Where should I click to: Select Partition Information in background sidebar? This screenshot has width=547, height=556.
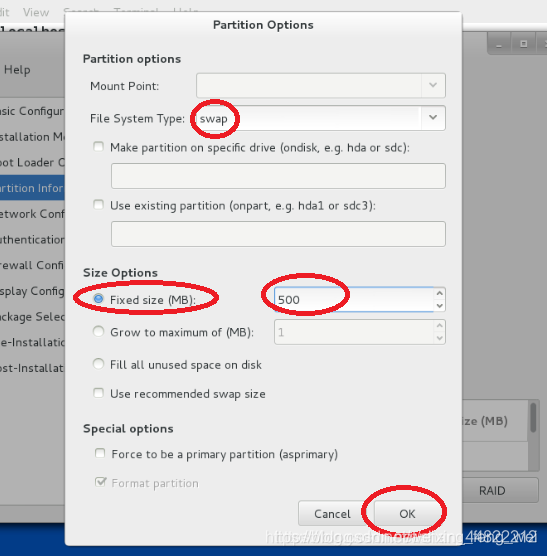(32, 188)
